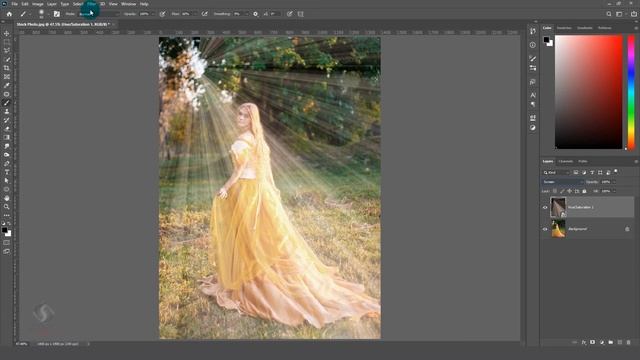Select the Path Selection tool
Screen dimensions: 640x360
click(x=7, y=180)
